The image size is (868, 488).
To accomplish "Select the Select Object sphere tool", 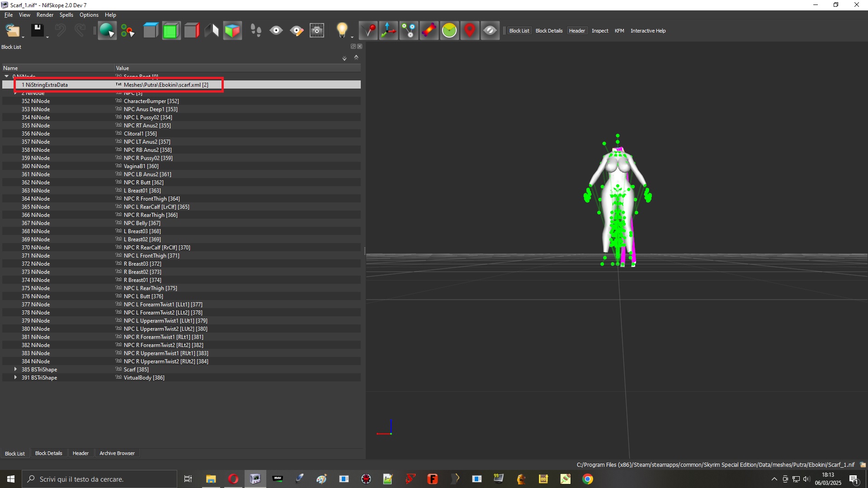I will (x=107, y=31).
